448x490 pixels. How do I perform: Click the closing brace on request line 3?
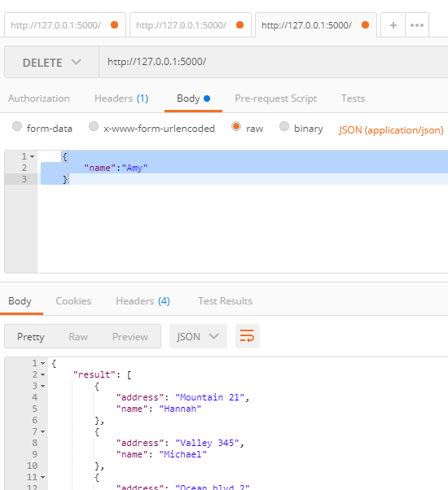coord(65,179)
